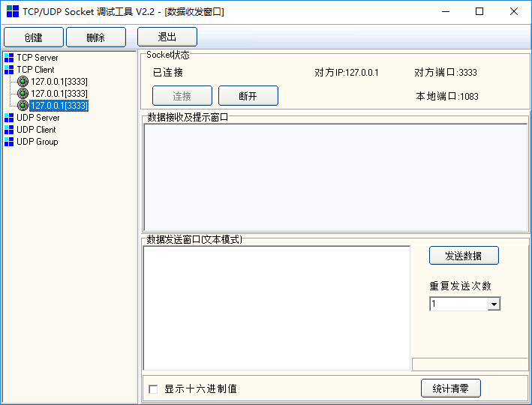The width and height of the screenshot is (532, 405).
Task: Click the 重复发送次数 label
Action: [461, 286]
